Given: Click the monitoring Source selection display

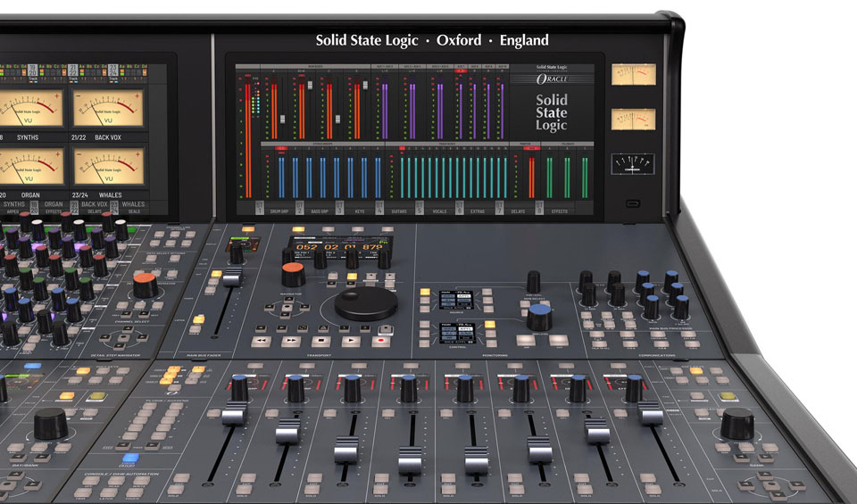Looking at the screenshot, I should 456,300.
